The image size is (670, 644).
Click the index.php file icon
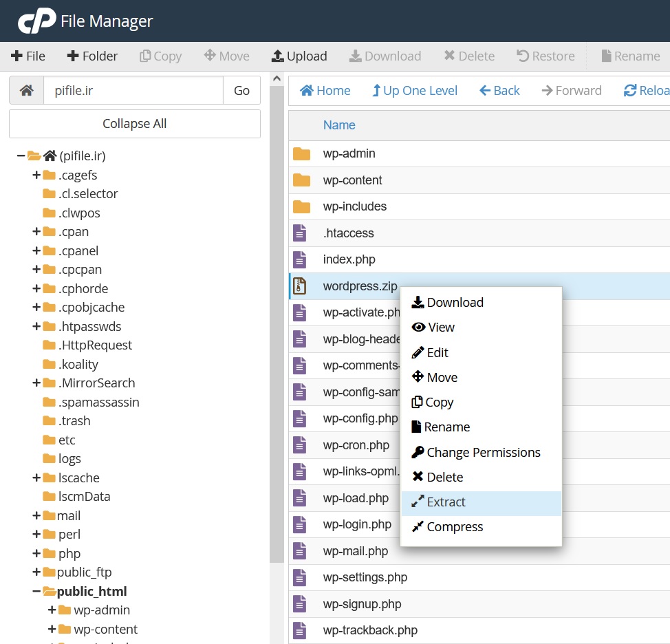(x=299, y=259)
